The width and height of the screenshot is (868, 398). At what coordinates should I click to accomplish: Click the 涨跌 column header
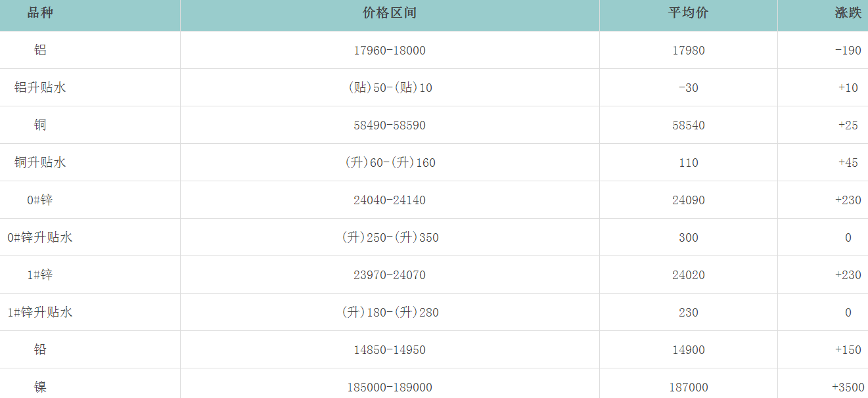click(848, 13)
